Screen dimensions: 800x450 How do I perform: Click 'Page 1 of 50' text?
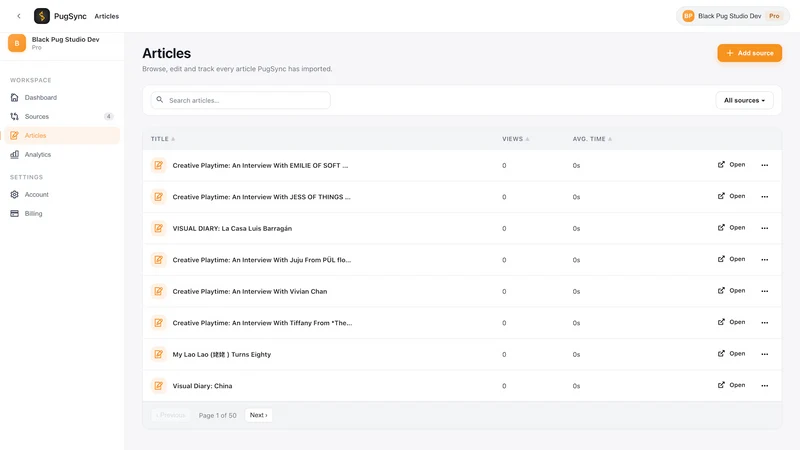[217, 415]
